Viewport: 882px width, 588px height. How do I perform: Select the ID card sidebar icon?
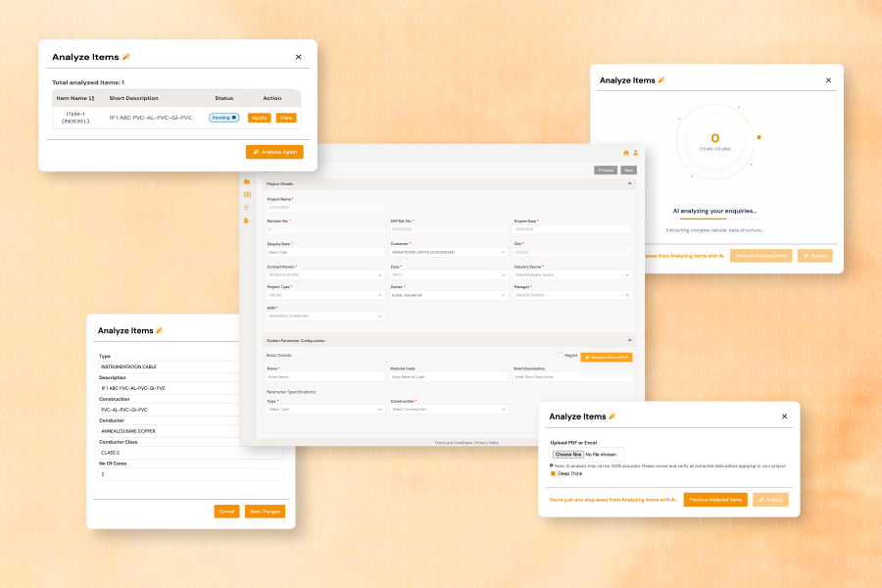(x=247, y=194)
